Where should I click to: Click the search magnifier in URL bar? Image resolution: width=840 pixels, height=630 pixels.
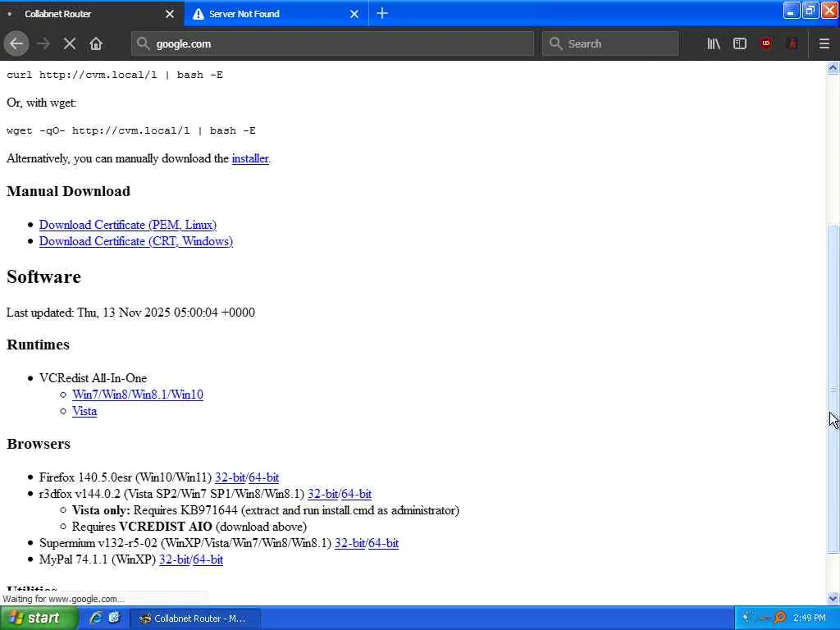tap(143, 43)
